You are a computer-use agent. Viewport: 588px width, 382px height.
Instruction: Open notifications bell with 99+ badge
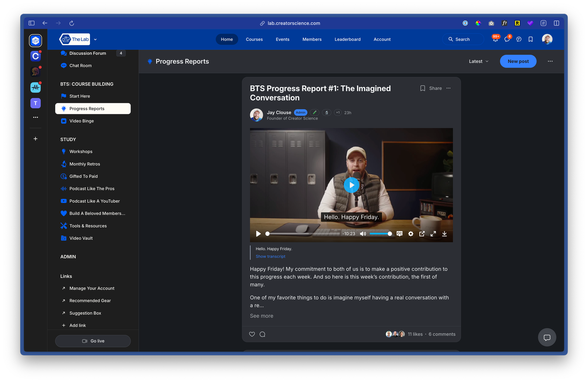coord(495,39)
